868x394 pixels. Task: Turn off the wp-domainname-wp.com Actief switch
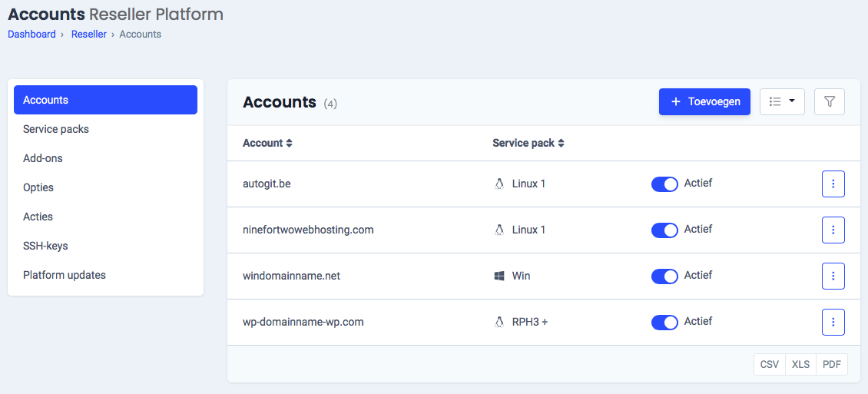pos(664,323)
